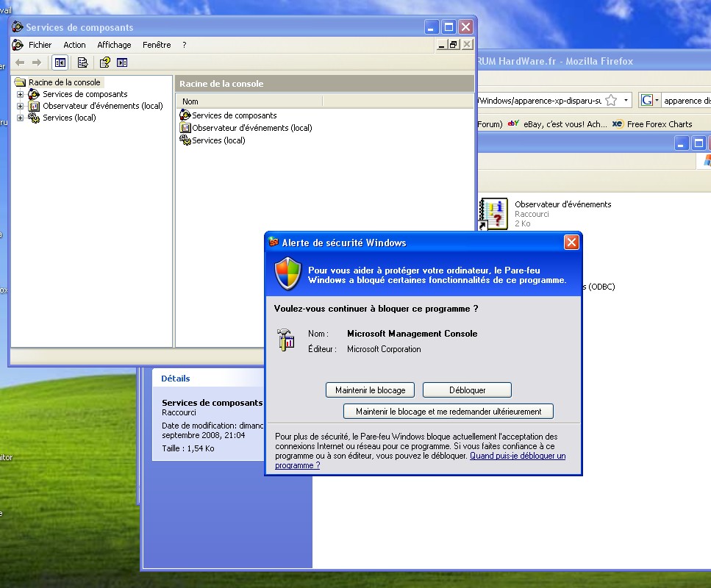Screen dimensions: 711x588
Task: Click the action pane toolbar icon beside Help
Action: (122, 62)
